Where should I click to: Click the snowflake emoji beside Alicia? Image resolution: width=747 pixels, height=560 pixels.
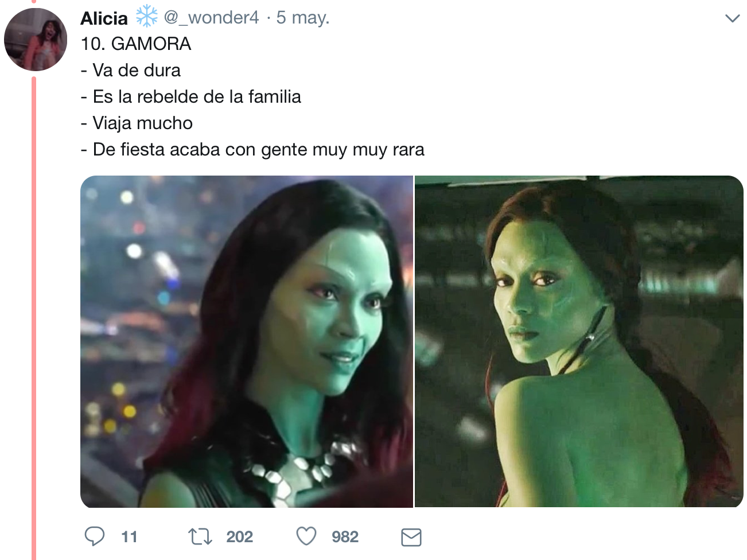[146, 16]
